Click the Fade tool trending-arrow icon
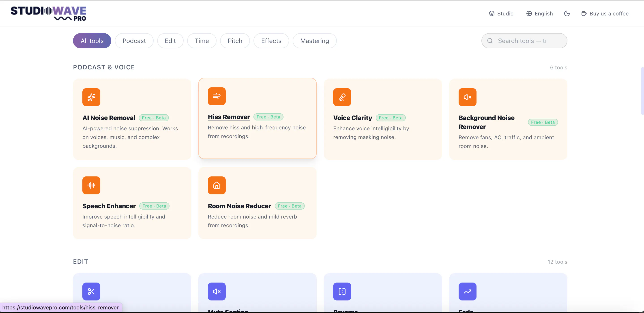 pyautogui.click(x=467, y=291)
